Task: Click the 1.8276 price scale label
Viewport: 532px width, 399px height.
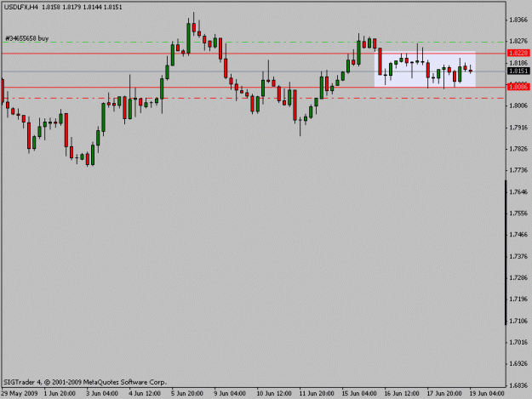Action: 518,41
